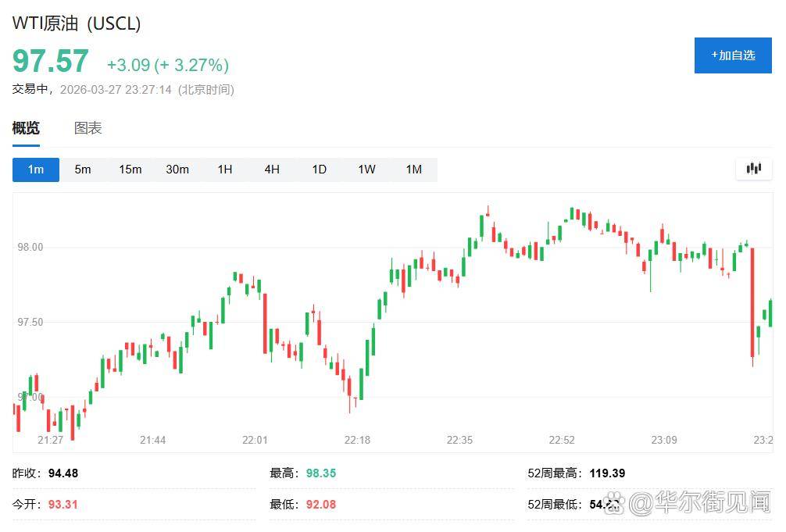Click the 22:35 time axis label
The image size is (786, 532).
click(x=459, y=440)
